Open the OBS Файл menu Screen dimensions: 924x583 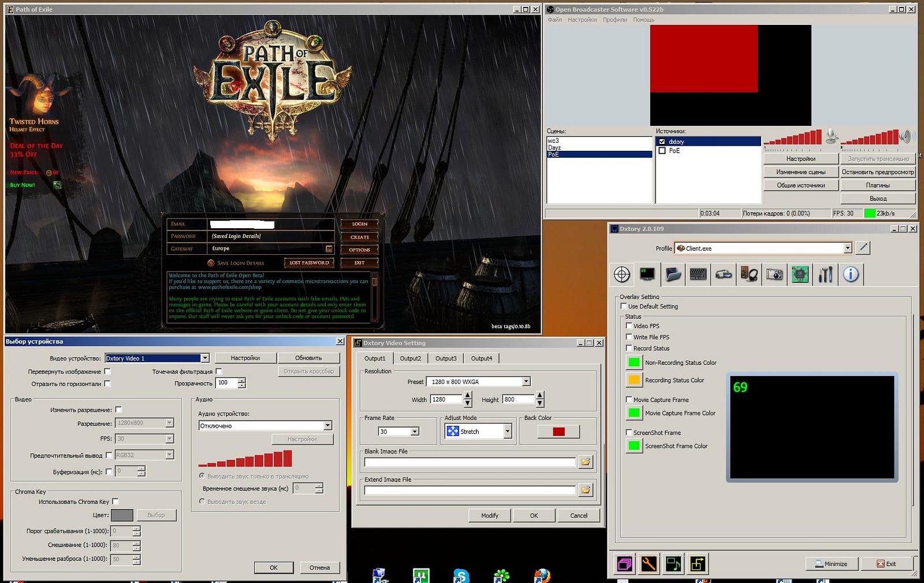554,20
